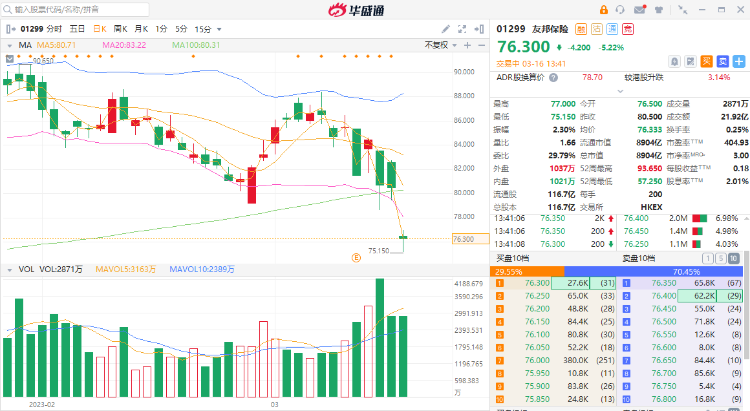Zoom in chart with plus icon
The height and width of the screenshot is (411, 750).
[467, 45]
